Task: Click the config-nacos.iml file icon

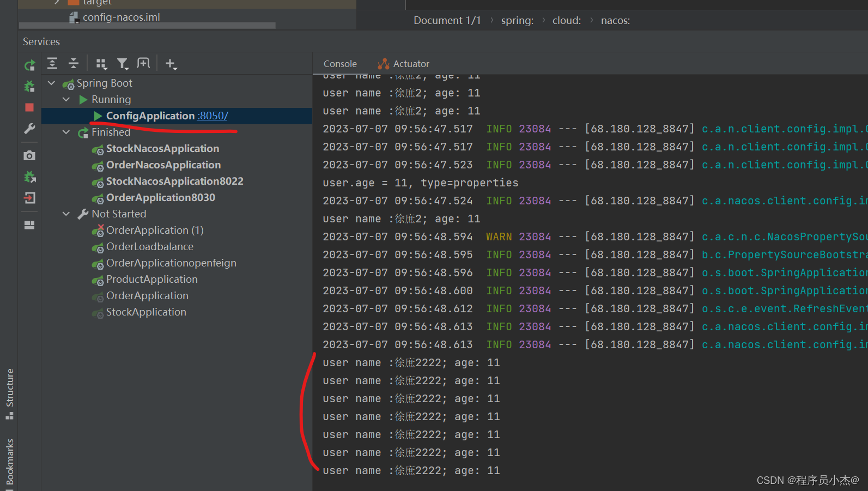Action: [74, 17]
